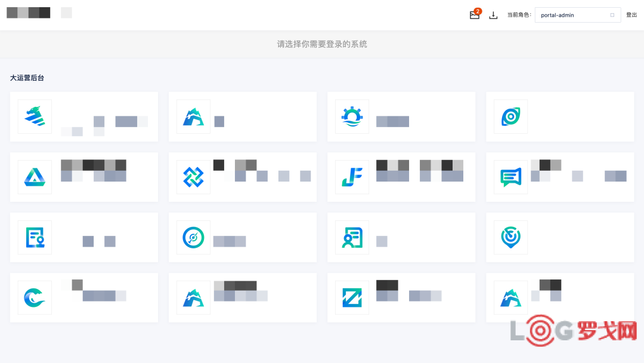
Task: Open the system with the striped dragon icon
Action: [x=35, y=116]
